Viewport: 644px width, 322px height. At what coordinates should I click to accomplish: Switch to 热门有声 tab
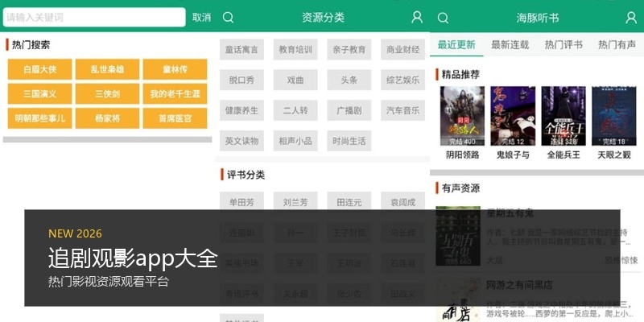pos(617,45)
